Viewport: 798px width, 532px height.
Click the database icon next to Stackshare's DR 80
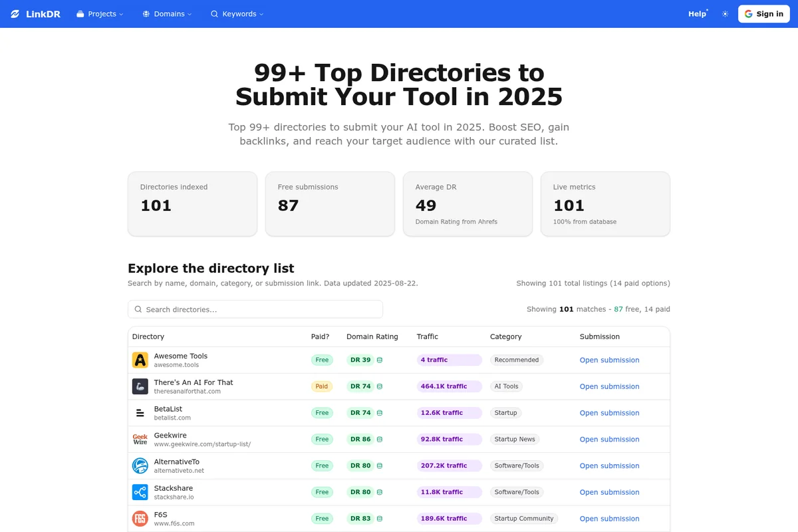[x=378, y=492]
